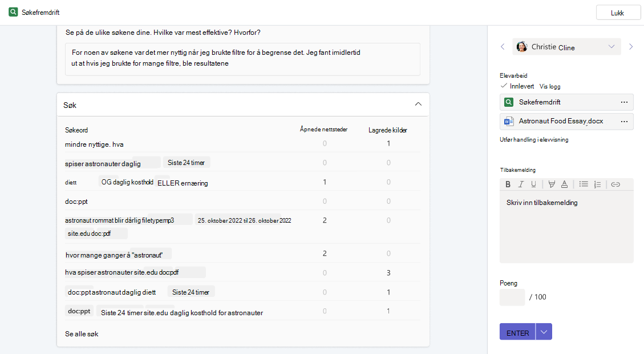Click the ENTER return button
Screen dimensions: 644x354
517,332
